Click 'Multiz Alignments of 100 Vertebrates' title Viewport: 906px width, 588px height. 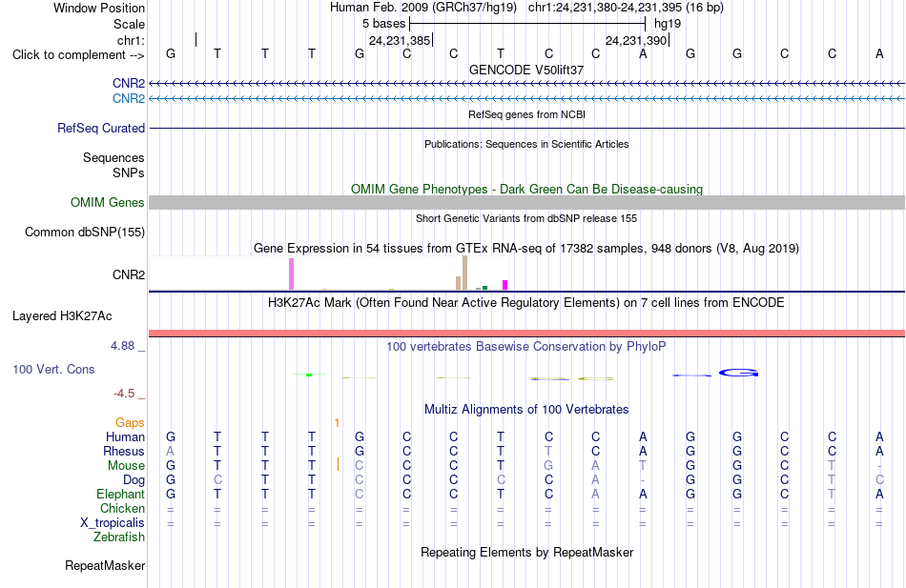pos(526,410)
